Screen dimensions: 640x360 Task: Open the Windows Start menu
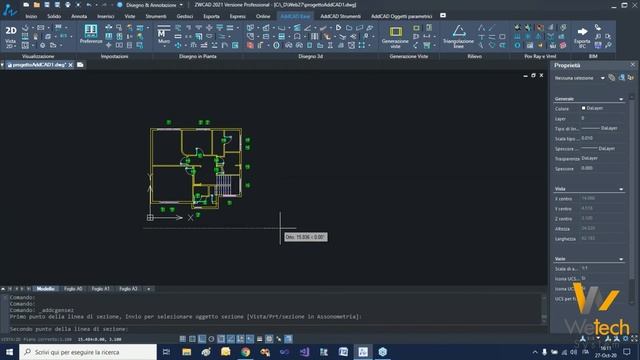[9, 352]
